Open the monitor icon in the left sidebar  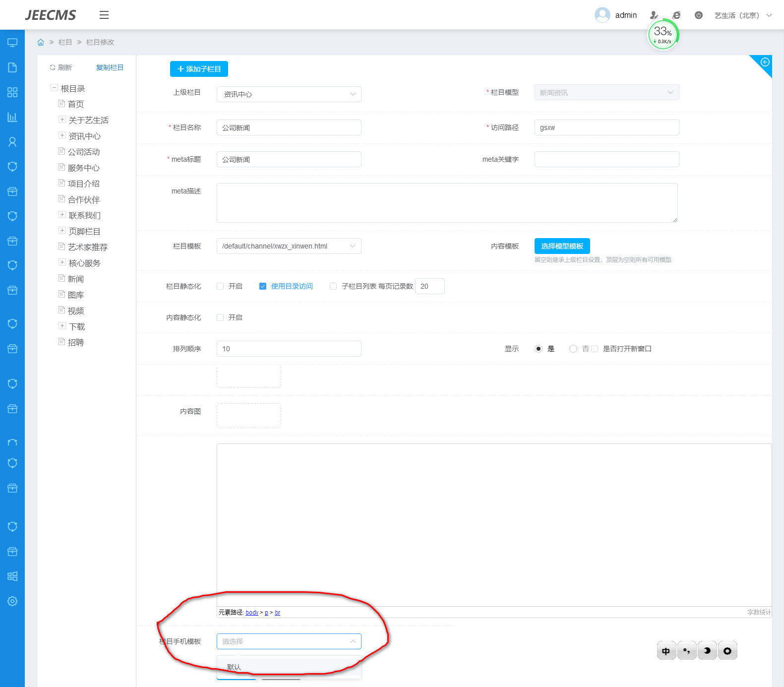(12, 43)
